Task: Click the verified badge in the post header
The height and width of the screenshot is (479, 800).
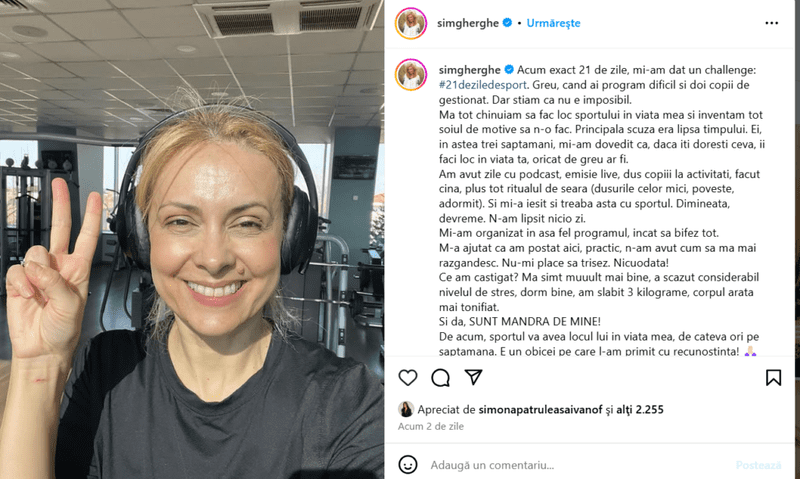Action: click(507, 22)
